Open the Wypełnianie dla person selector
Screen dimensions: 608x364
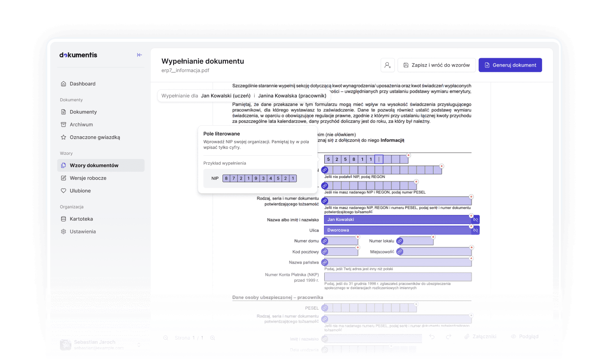coord(244,96)
